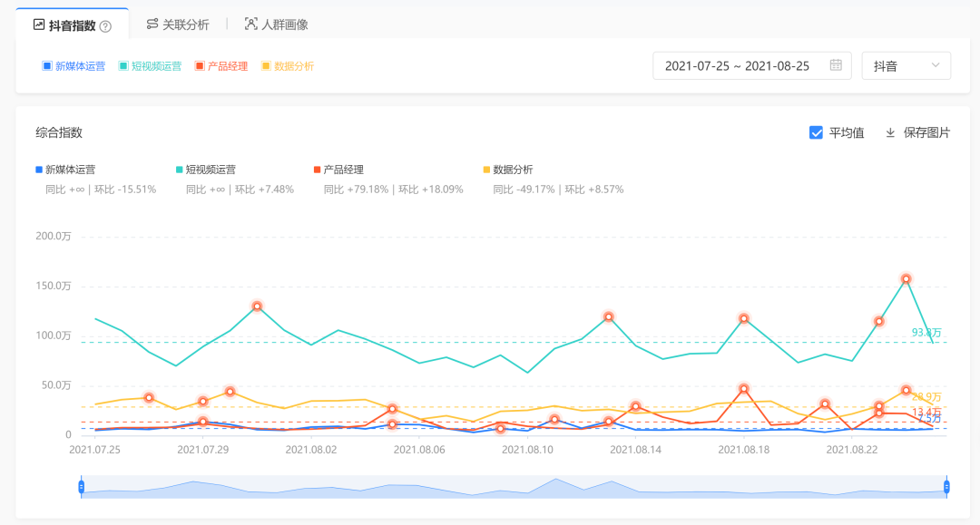Viewport: 980px width, 525px height.
Task: Toggle the 平均值 checkbox
Action: point(816,132)
